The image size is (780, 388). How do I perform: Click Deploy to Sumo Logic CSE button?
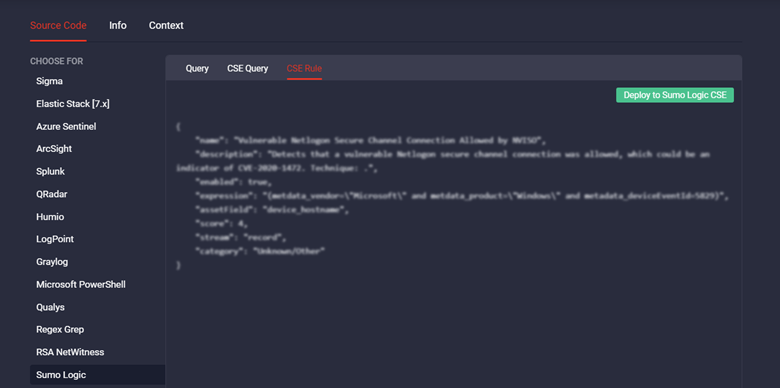click(675, 96)
